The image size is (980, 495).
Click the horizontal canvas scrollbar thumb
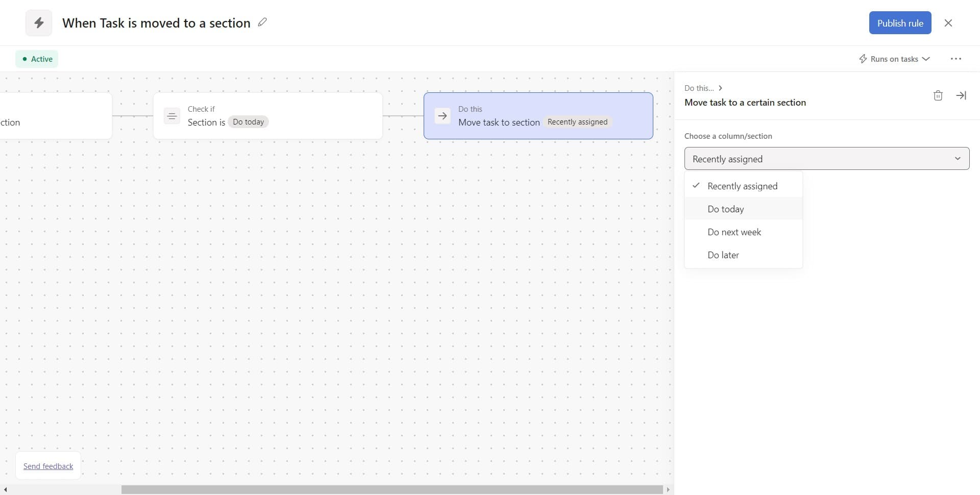click(391, 490)
